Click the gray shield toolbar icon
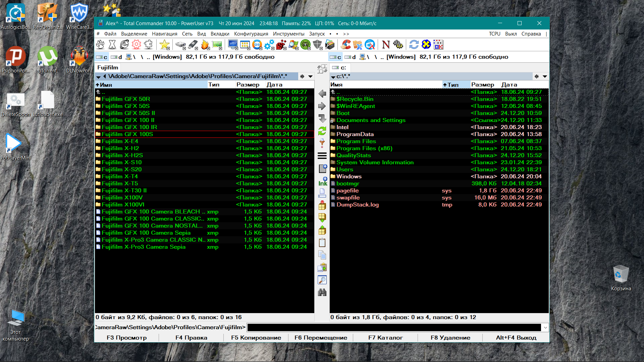Screen dimensions: 644x362 (x=317, y=45)
